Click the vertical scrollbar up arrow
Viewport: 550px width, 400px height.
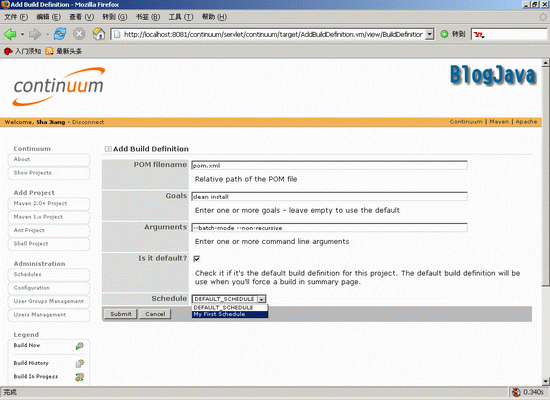click(x=545, y=63)
